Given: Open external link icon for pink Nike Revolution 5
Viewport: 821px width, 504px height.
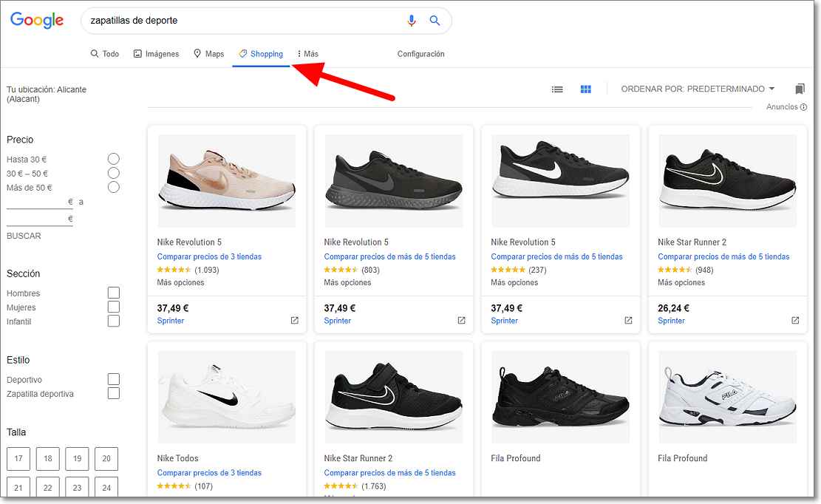Looking at the screenshot, I should click(295, 320).
